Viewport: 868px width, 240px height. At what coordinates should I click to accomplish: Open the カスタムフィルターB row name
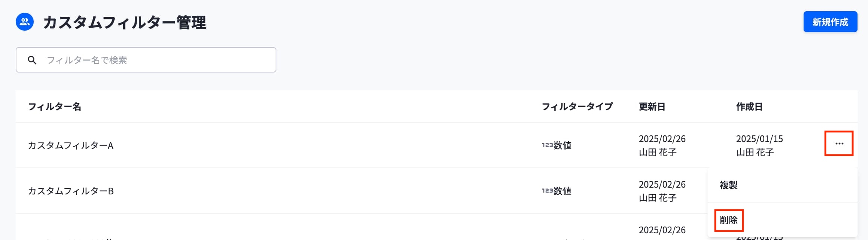tap(71, 191)
